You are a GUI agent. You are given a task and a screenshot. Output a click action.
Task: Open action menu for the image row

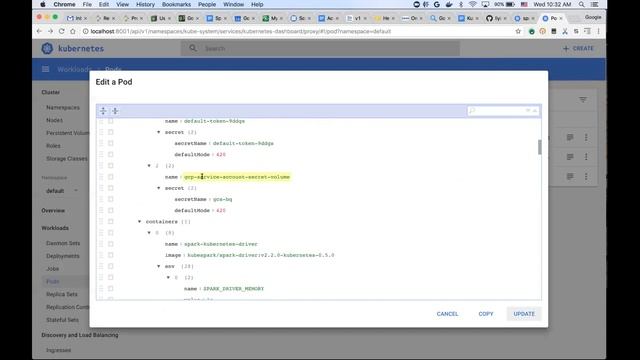[111, 255]
